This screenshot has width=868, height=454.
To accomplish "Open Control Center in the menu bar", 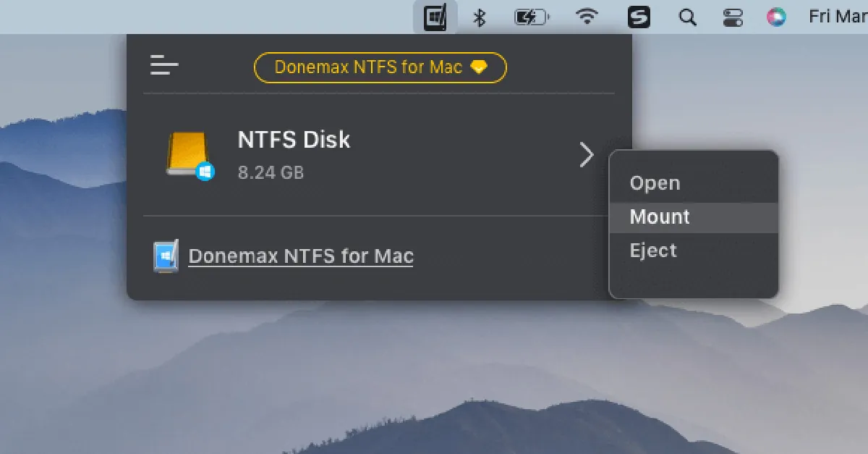I will [733, 16].
